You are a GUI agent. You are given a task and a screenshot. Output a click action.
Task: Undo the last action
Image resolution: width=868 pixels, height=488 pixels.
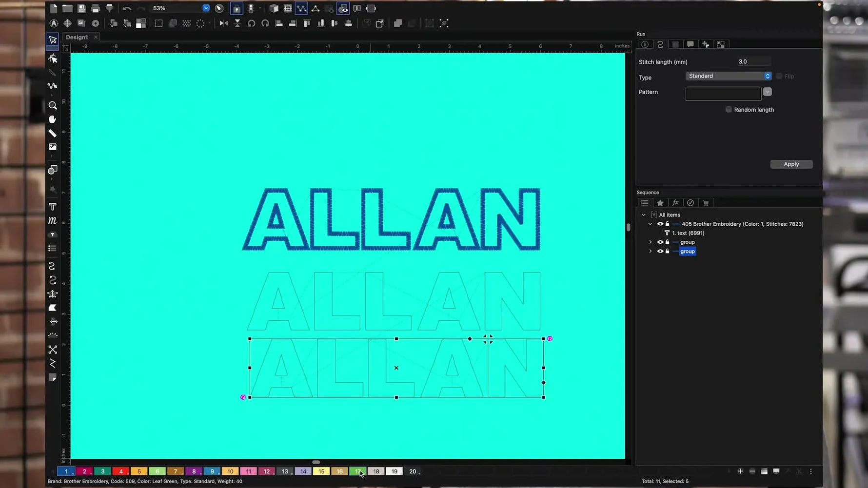click(x=127, y=8)
